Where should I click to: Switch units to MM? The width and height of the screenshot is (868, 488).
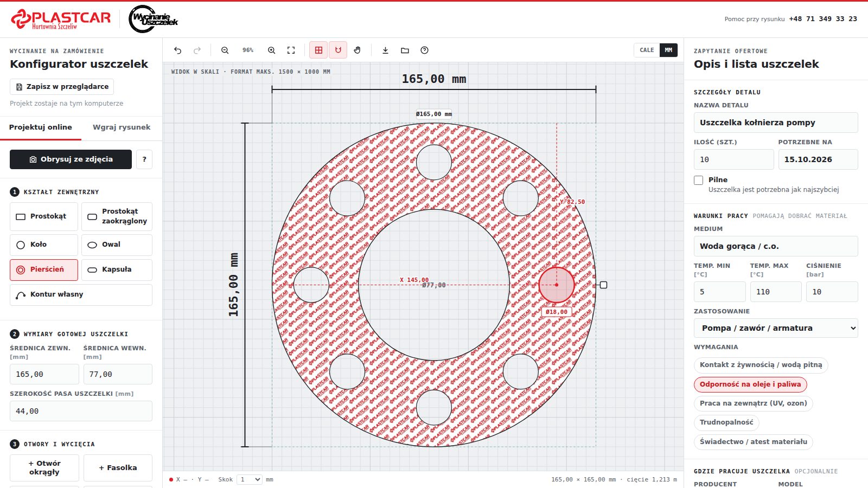[668, 50]
